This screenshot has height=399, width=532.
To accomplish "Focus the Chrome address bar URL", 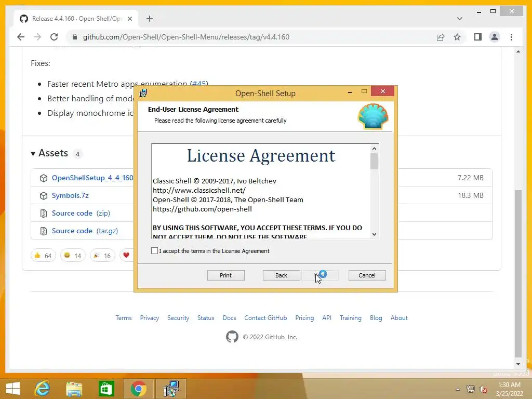I will tap(186, 37).
